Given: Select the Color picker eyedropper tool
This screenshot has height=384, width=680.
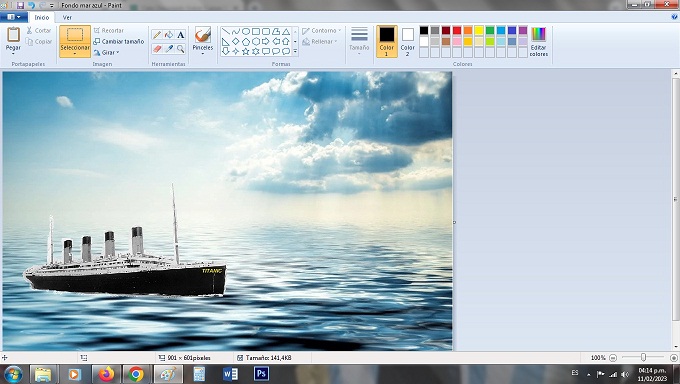Looking at the screenshot, I should 169,49.
